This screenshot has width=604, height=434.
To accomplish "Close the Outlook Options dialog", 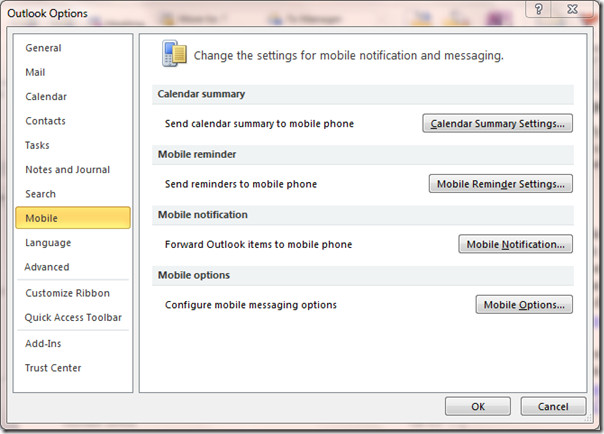I will point(572,9).
